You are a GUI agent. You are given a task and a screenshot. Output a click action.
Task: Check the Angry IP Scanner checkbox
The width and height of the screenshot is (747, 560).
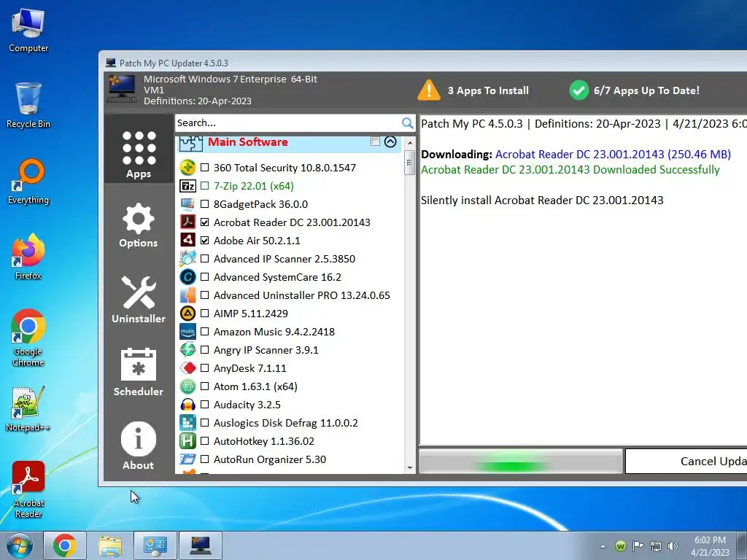(x=205, y=350)
